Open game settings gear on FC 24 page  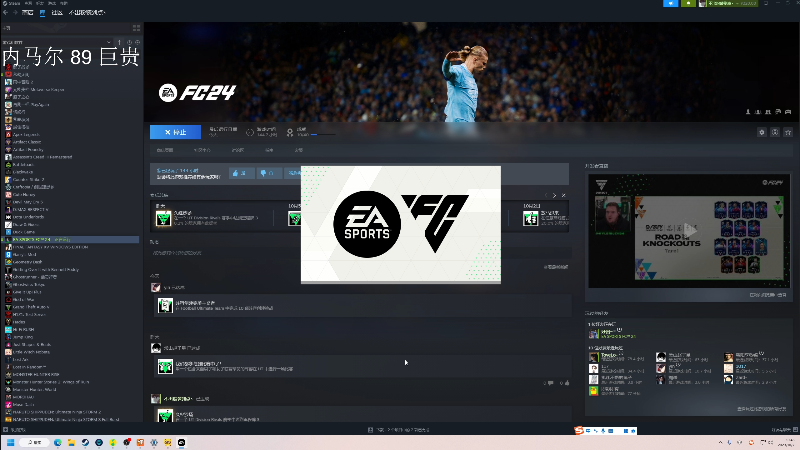pyautogui.click(x=762, y=132)
